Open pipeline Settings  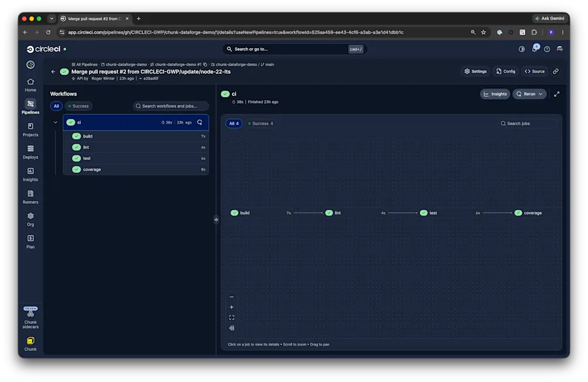pos(475,71)
